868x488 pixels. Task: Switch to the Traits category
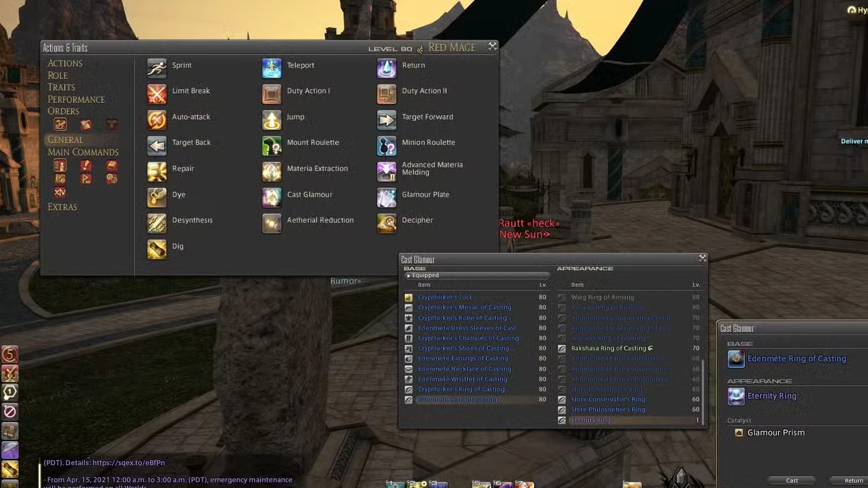[61, 87]
